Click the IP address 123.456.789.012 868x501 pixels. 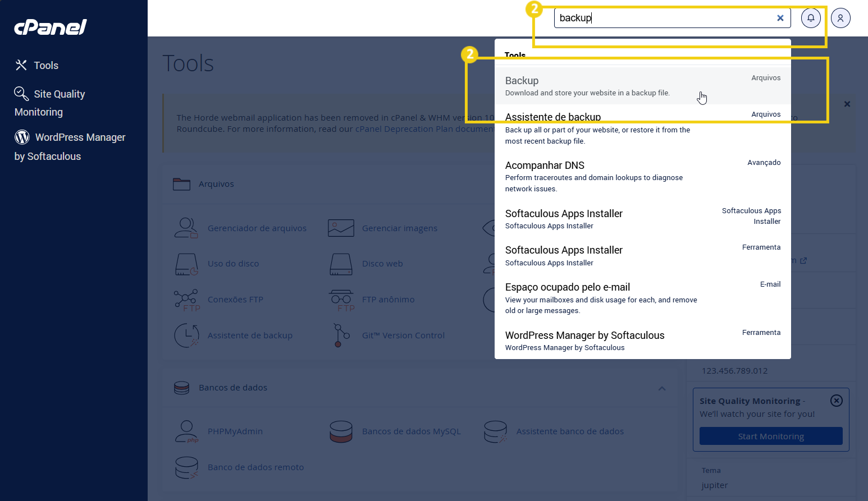[x=734, y=371]
